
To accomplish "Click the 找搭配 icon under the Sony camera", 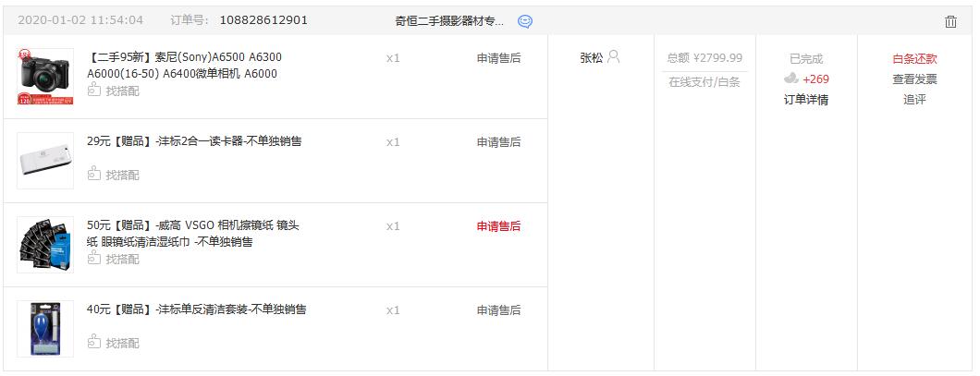I will point(93,91).
